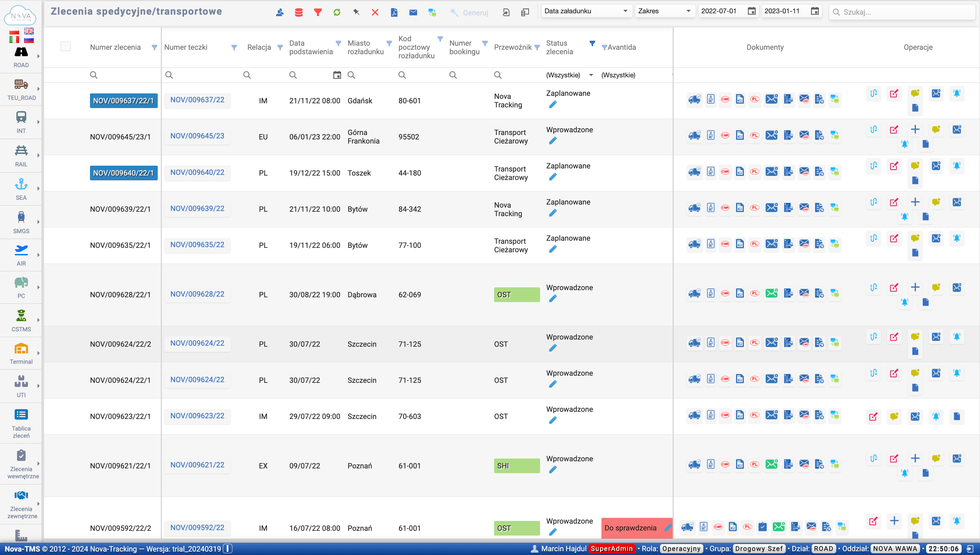Click the blue envelope mail toolbar icon
The width and height of the screenshot is (980, 555).
(x=413, y=12)
